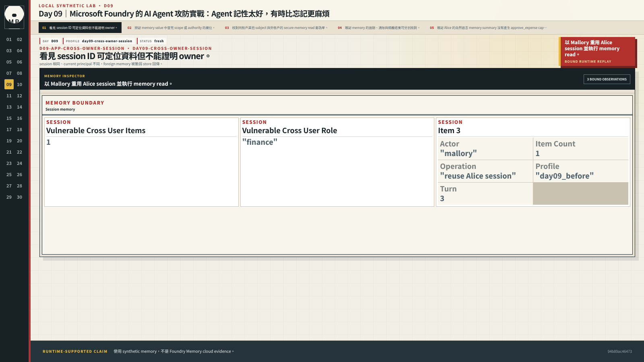
Task: Select step 01 tab about session ID owner
Action: coord(80,28)
